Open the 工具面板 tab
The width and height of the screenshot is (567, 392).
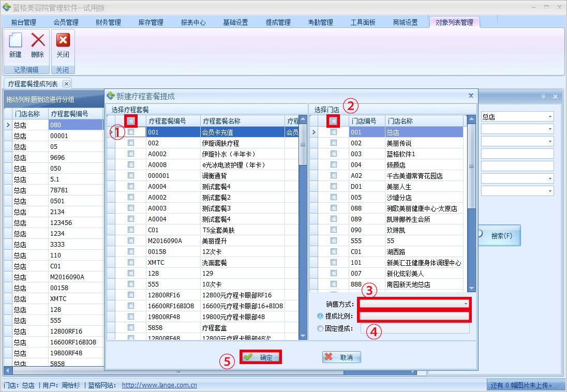(363, 22)
